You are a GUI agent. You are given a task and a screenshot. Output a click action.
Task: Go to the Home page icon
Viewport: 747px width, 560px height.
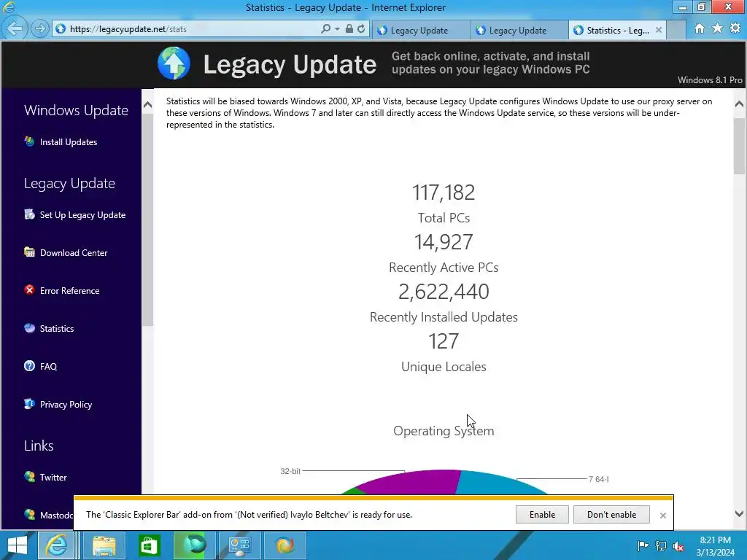click(700, 28)
